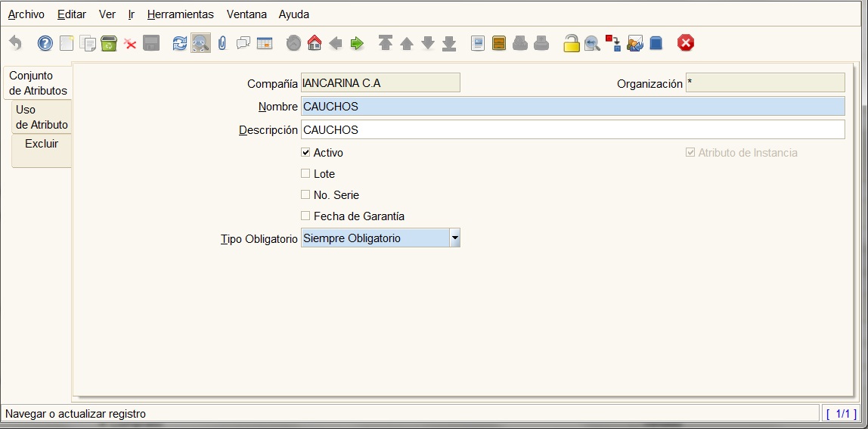Click the yellow padlock record lock icon
The image size is (868, 429).
(572, 42)
